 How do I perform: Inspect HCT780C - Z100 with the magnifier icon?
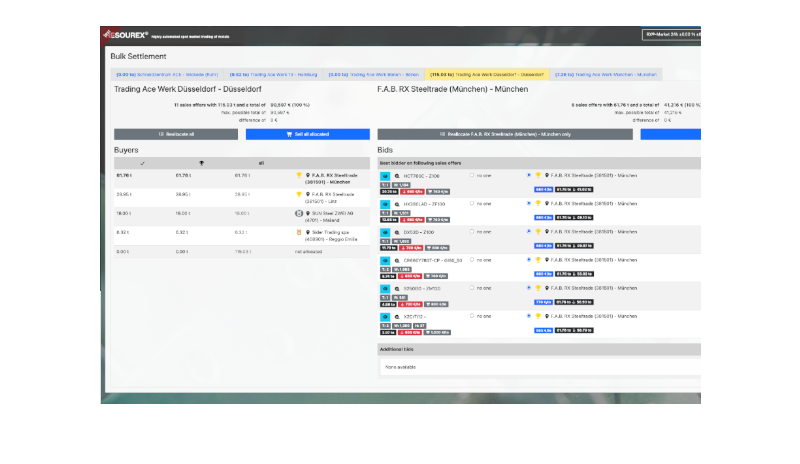point(397,176)
